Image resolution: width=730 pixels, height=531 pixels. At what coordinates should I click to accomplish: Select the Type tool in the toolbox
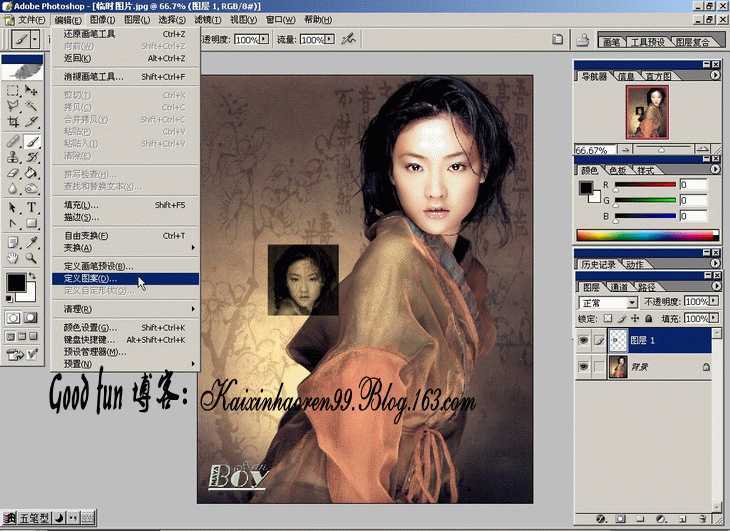click(x=32, y=207)
